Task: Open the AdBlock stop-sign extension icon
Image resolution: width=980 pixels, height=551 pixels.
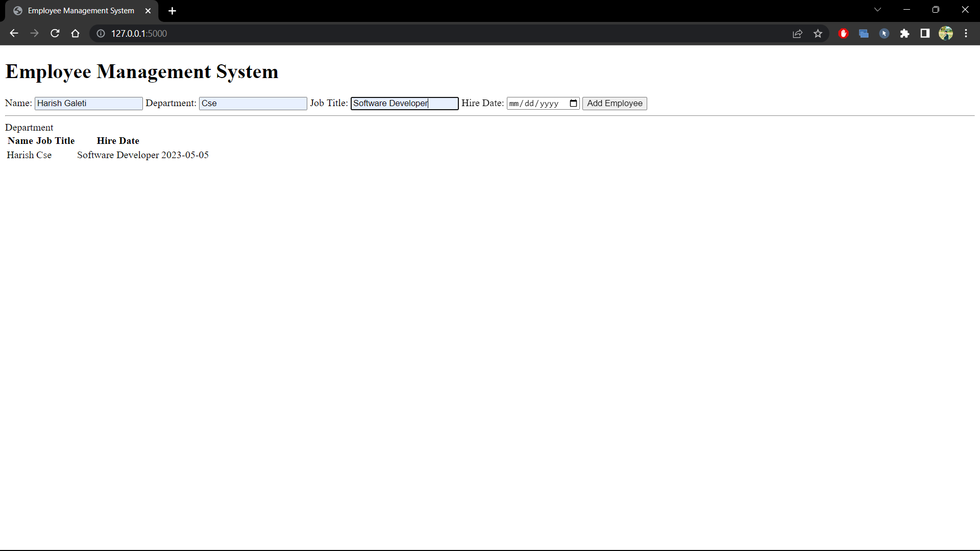Action: (x=843, y=33)
